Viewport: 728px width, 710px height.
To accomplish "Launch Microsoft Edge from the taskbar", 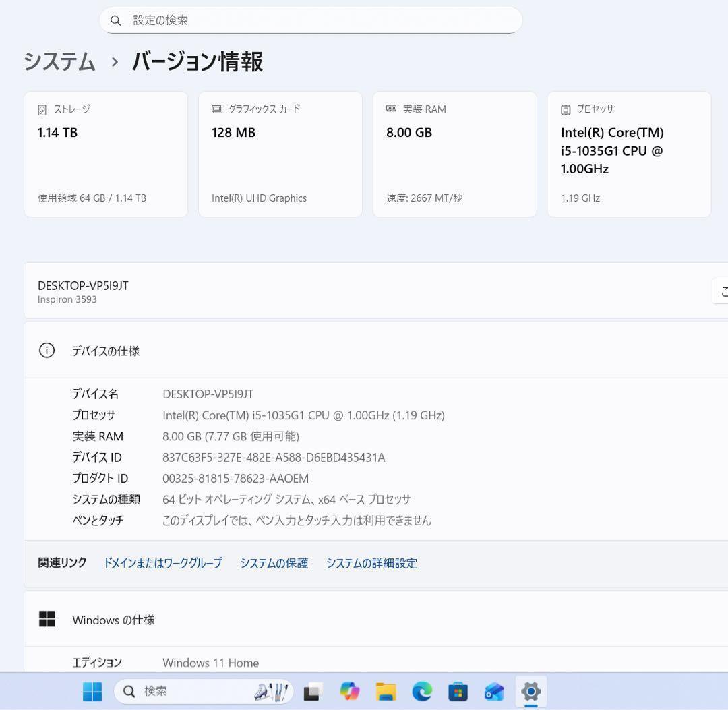I will tap(422, 691).
